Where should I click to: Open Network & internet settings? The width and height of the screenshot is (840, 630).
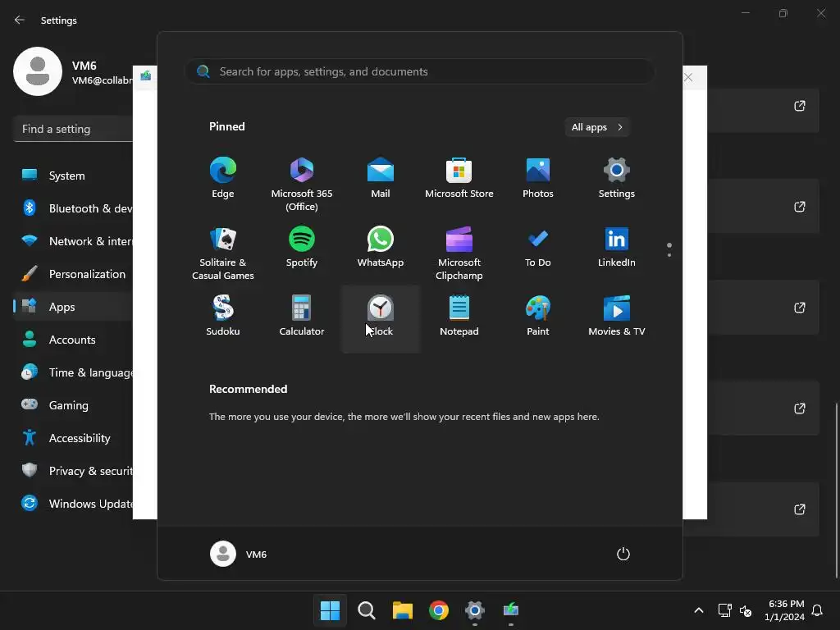[x=73, y=241]
